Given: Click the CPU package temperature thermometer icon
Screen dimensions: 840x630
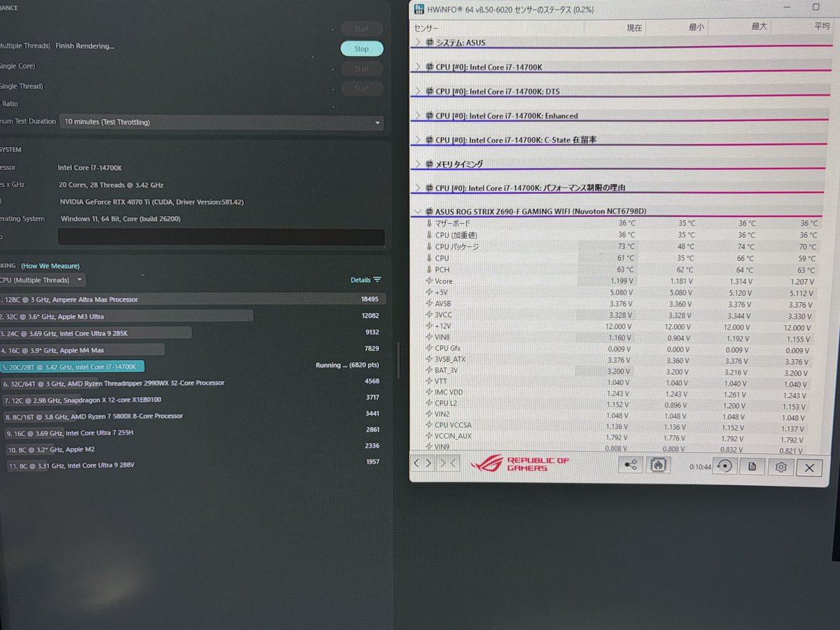Looking at the screenshot, I should point(429,247).
